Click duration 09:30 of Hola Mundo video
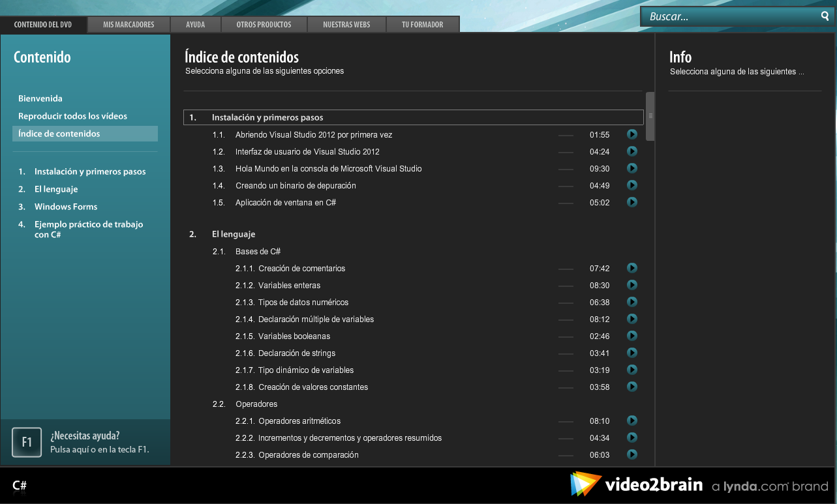This screenshot has width=837, height=504. pos(600,169)
